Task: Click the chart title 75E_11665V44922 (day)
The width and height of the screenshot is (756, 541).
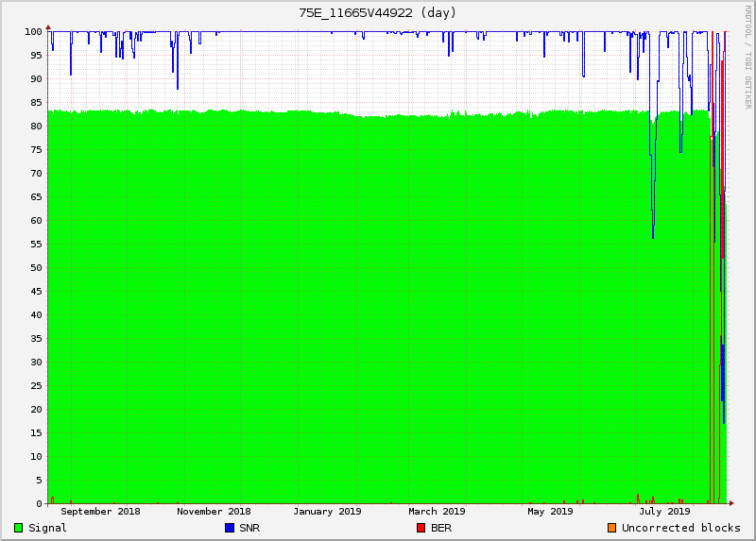Action: [377, 13]
